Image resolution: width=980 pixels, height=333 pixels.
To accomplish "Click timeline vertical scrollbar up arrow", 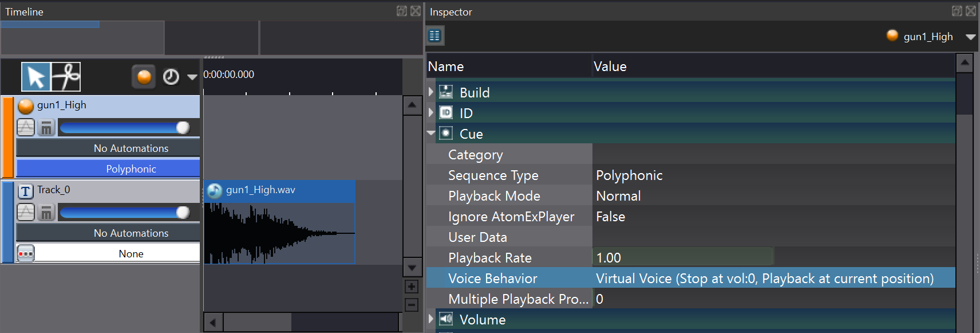I will pos(412,105).
